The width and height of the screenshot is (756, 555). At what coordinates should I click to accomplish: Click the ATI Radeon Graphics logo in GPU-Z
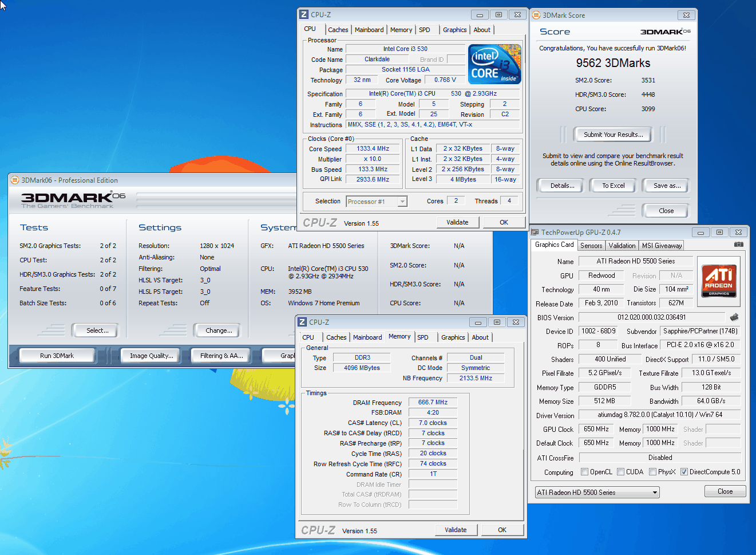(x=719, y=281)
